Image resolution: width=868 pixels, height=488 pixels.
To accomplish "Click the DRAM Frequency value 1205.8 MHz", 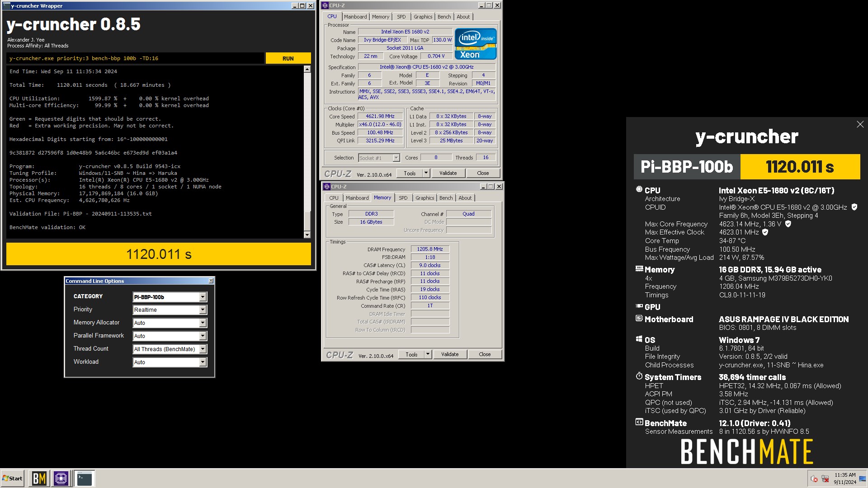I will pos(429,249).
